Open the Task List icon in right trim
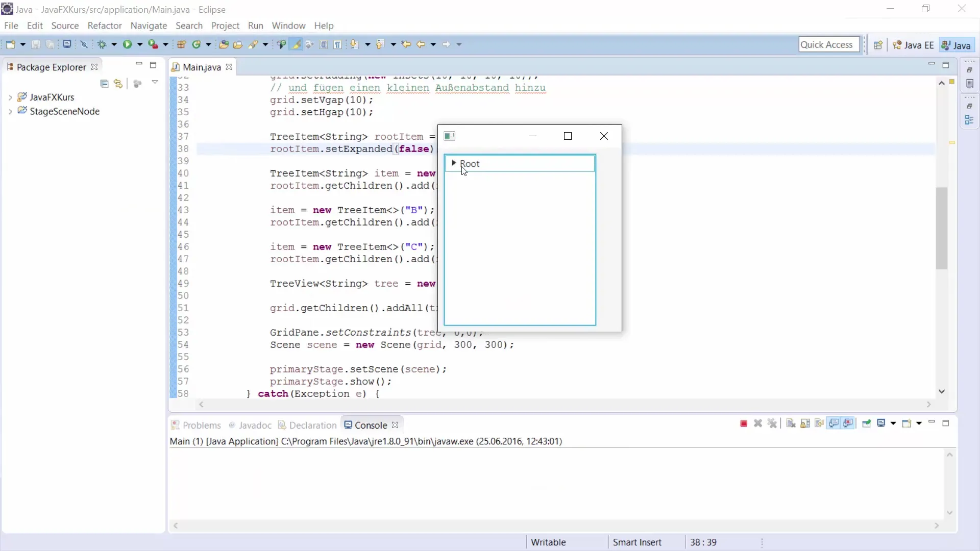This screenshot has width=980, height=551. pyautogui.click(x=970, y=84)
